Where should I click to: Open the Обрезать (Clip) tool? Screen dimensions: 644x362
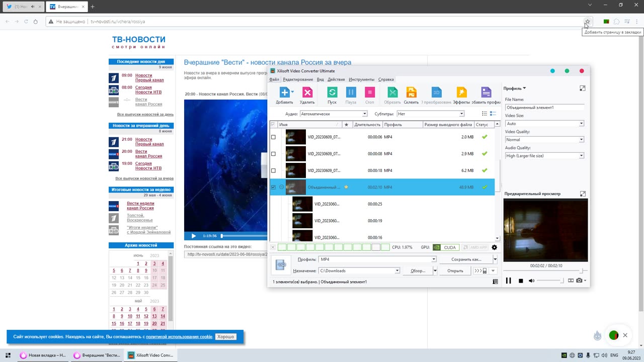tap(392, 93)
